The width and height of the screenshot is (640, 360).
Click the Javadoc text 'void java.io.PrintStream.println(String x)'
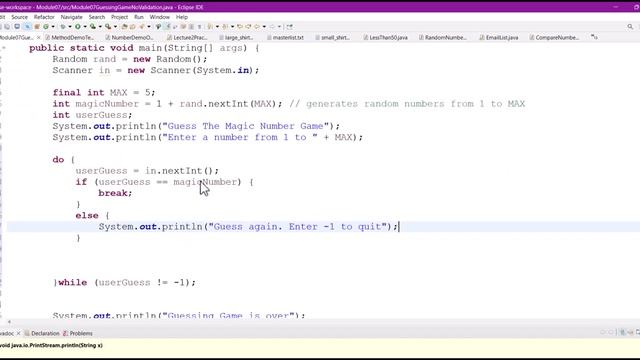[x=51, y=345]
